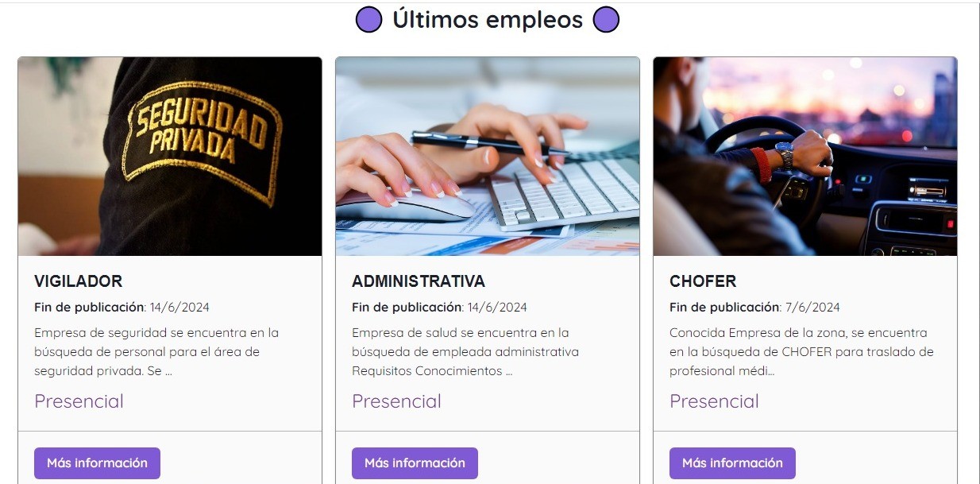Click Más información for VIGILADOR

click(97, 463)
